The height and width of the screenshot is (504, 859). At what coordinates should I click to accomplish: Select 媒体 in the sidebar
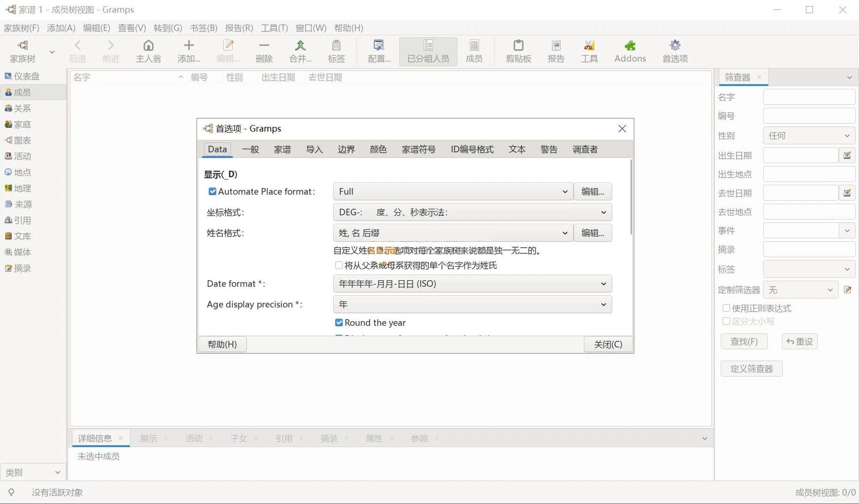click(33, 252)
